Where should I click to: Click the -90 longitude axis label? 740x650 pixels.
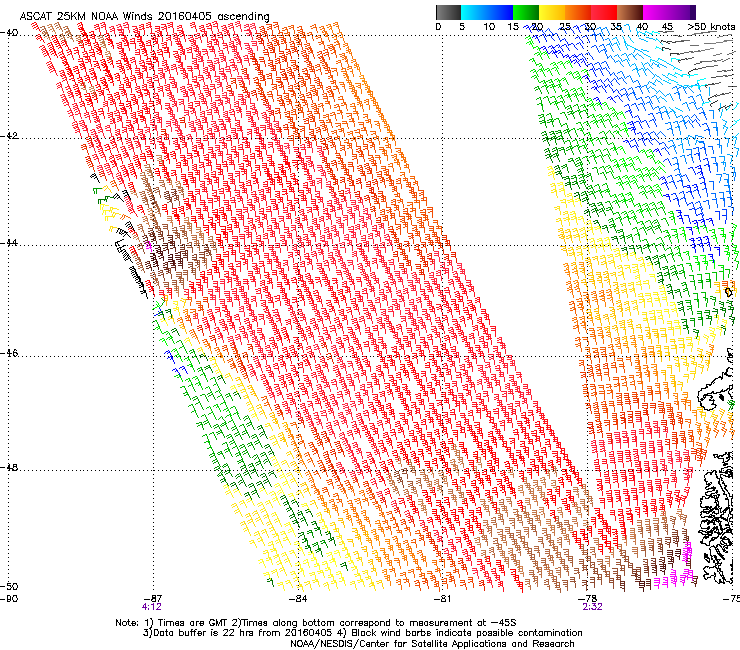pos(9,599)
